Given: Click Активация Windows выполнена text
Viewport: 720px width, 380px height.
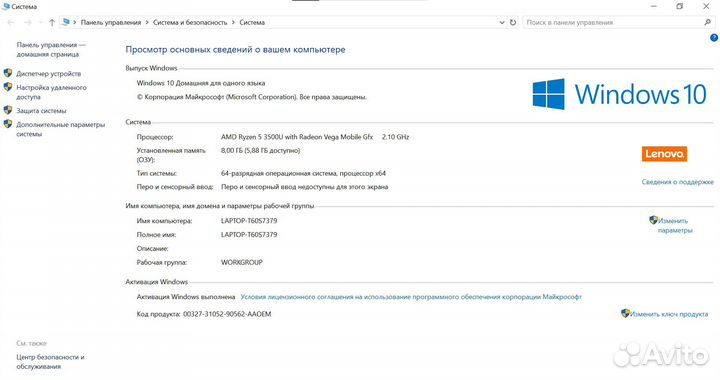Looking at the screenshot, I should pos(186,297).
